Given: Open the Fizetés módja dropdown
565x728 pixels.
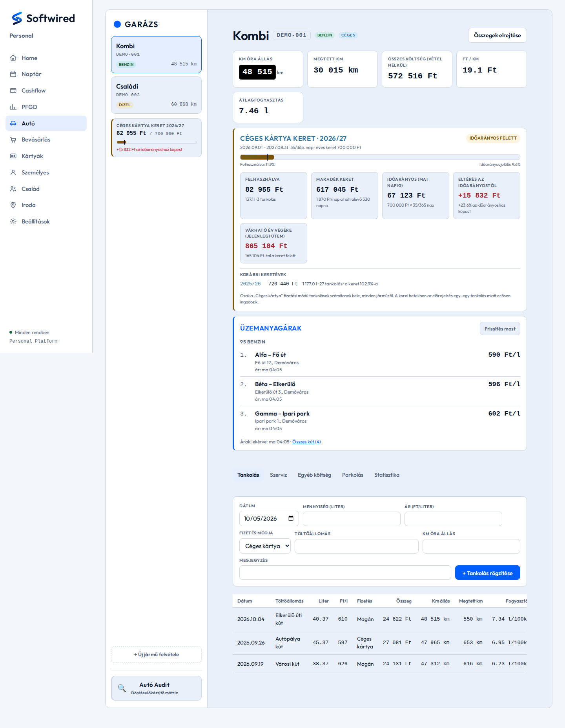Looking at the screenshot, I should [265, 546].
